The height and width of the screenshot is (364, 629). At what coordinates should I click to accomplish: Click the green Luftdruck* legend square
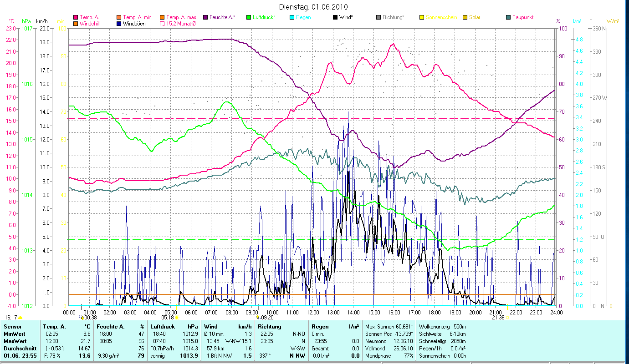(249, 17)
